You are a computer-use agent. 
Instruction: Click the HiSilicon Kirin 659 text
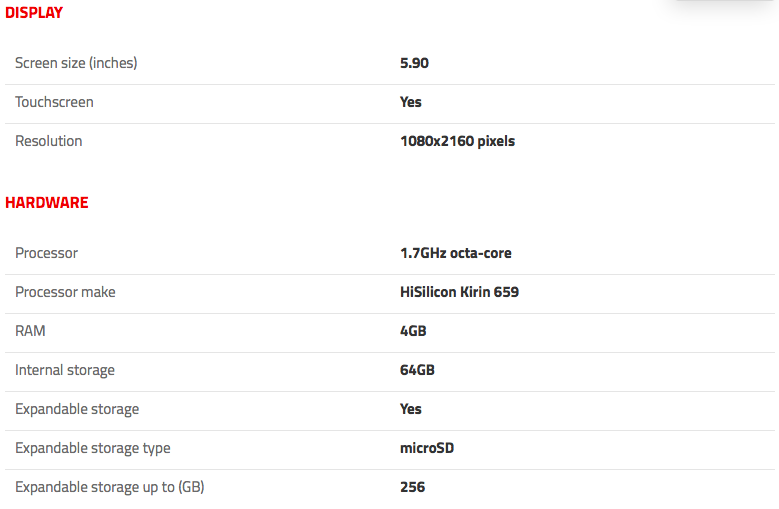coord(460,292)
